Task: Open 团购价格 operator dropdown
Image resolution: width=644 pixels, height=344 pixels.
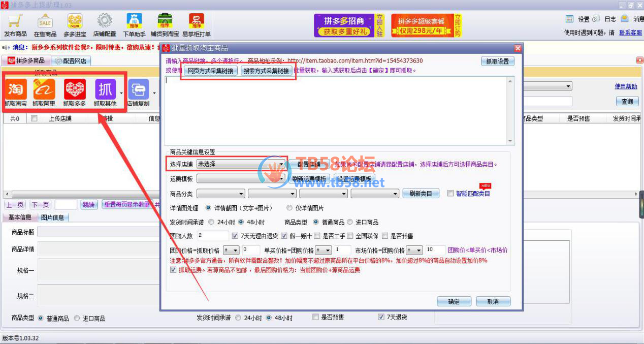Action: click(x=231, y=250)
